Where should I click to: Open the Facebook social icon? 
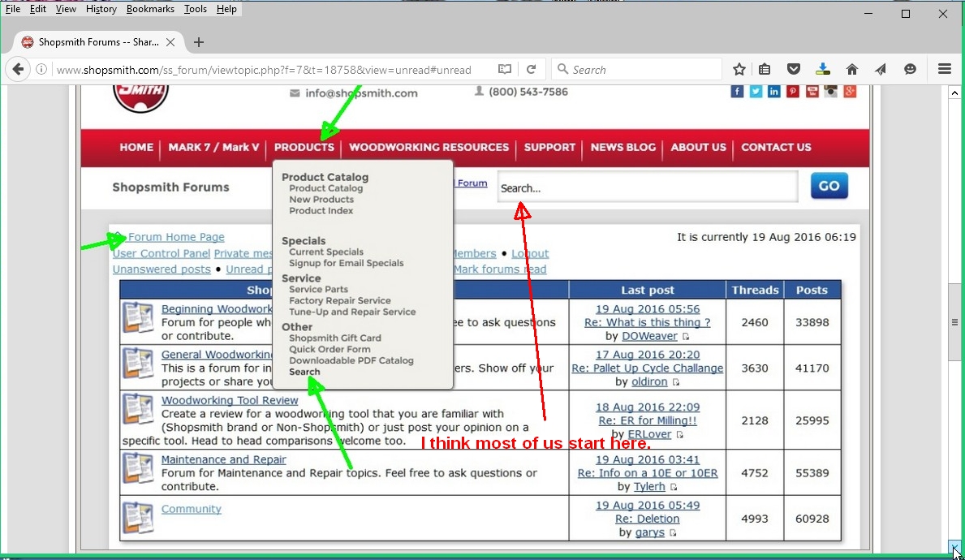737,92
